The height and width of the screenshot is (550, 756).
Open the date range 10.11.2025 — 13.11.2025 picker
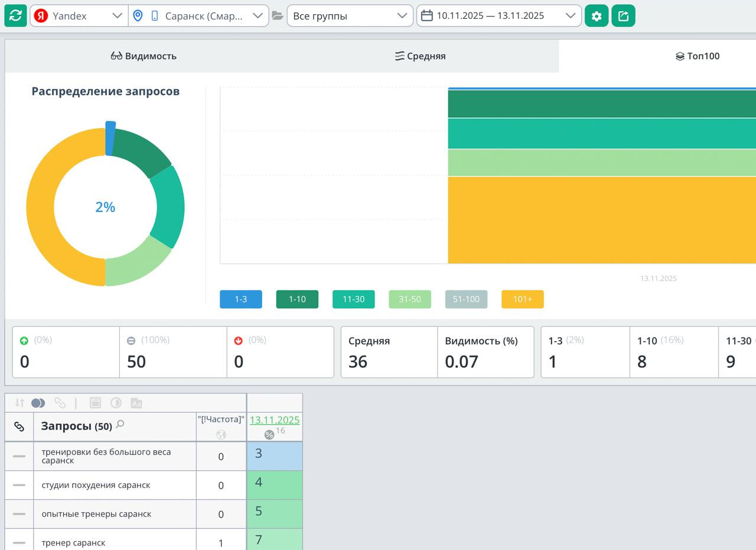click(x=498, y=16)
